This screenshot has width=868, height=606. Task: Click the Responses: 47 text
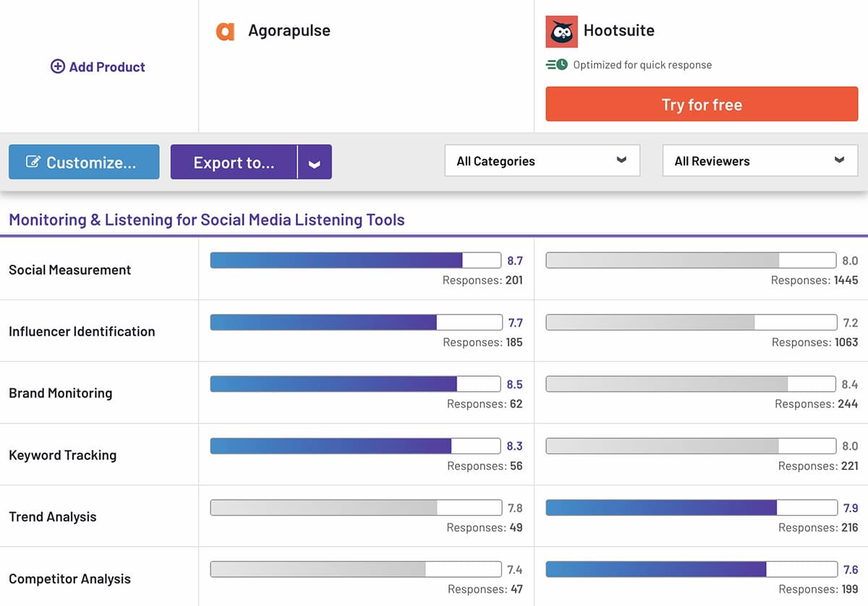485,589
